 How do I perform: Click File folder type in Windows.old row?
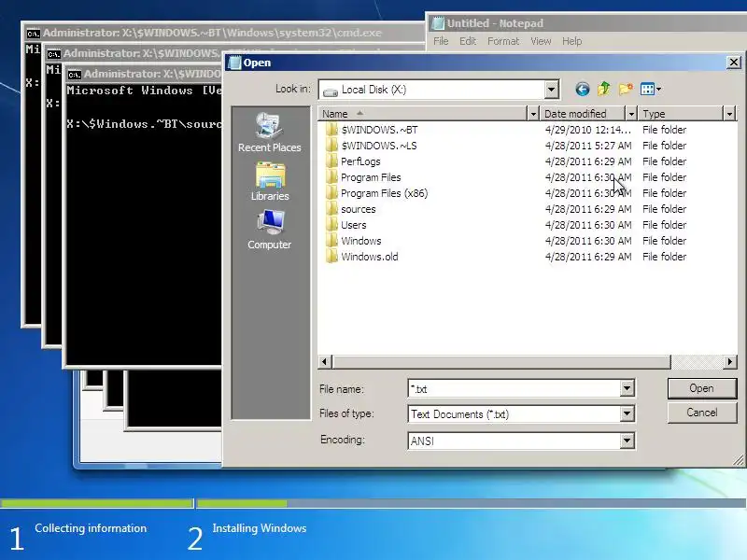[x=664, y=257]
